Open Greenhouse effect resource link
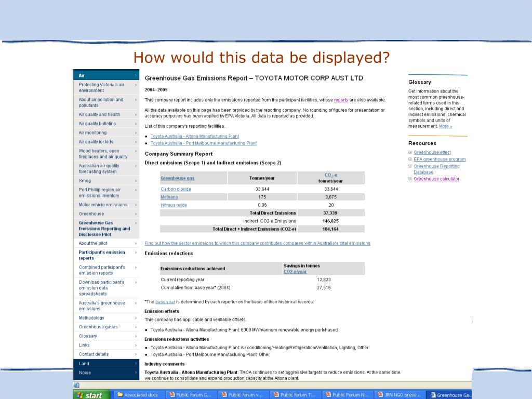The width and height of the screenshot is (532, 399). pyautogui.click(x=432, y=152)
